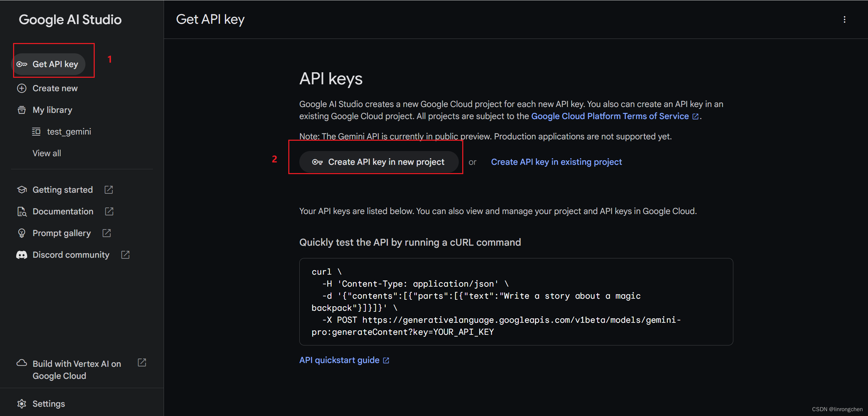This screenshot has width=868, height=416.
Task: Click the Documentation page icon
Action: 22,212
